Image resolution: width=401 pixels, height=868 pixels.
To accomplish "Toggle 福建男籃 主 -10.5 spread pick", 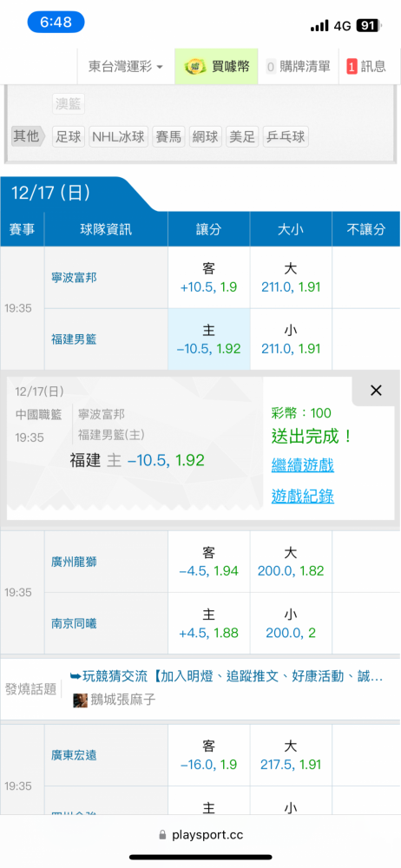I will (x=209, y=339).
